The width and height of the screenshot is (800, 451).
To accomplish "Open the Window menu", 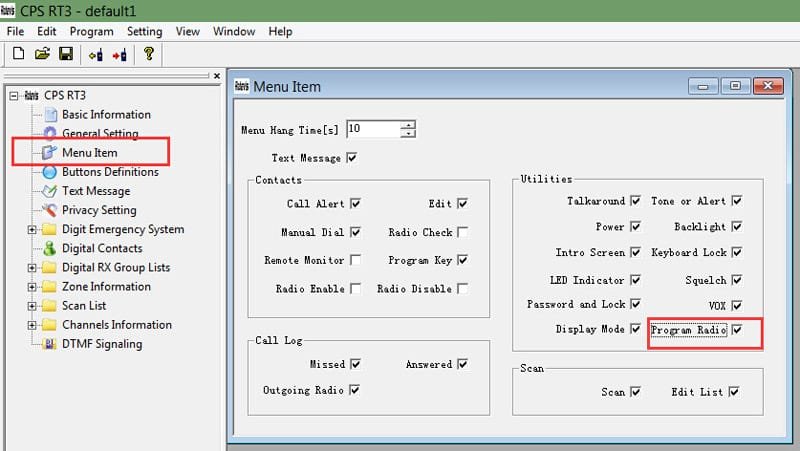I will point(234,32).
